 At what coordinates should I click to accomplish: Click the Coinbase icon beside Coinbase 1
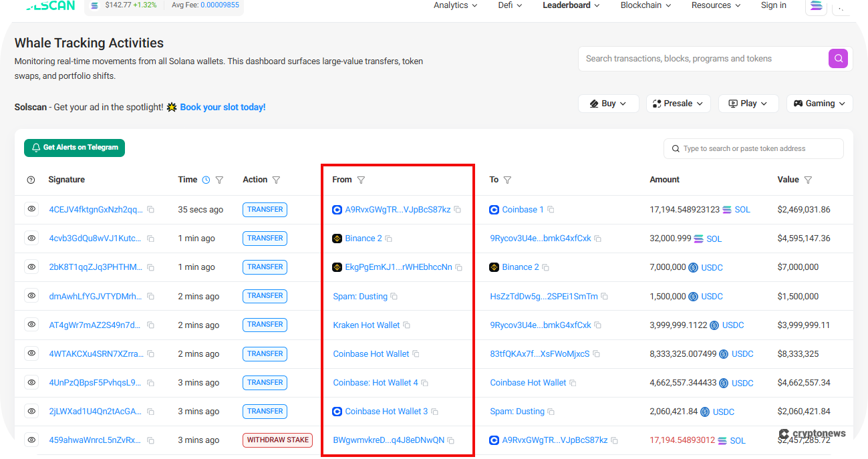click(494, 209)
